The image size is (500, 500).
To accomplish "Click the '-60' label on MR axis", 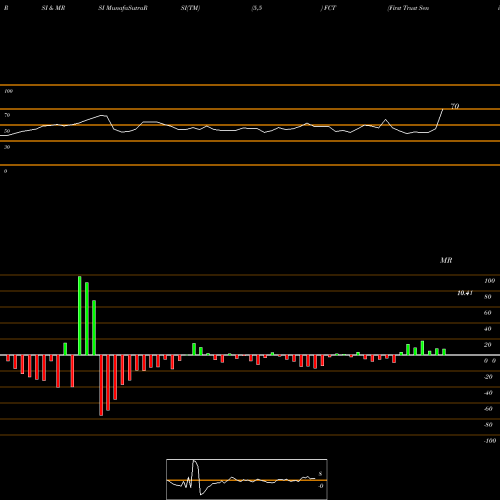I will (488, 409).
